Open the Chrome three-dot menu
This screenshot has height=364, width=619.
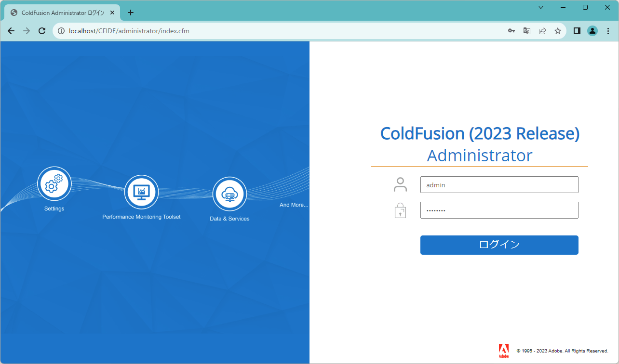(608, 31)
